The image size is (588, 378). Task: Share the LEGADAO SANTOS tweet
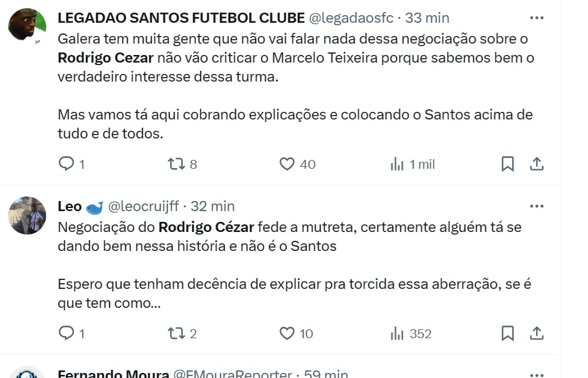(x=537, y=164)
